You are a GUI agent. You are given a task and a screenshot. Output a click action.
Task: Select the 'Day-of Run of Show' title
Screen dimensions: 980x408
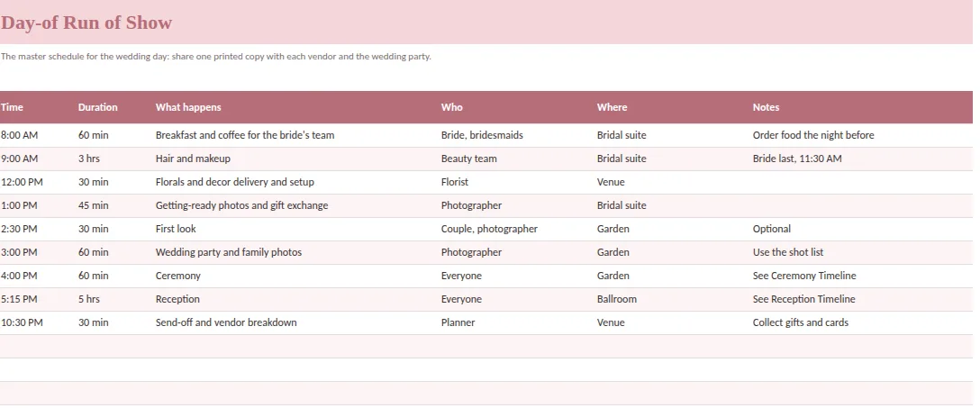coord(86,23)
